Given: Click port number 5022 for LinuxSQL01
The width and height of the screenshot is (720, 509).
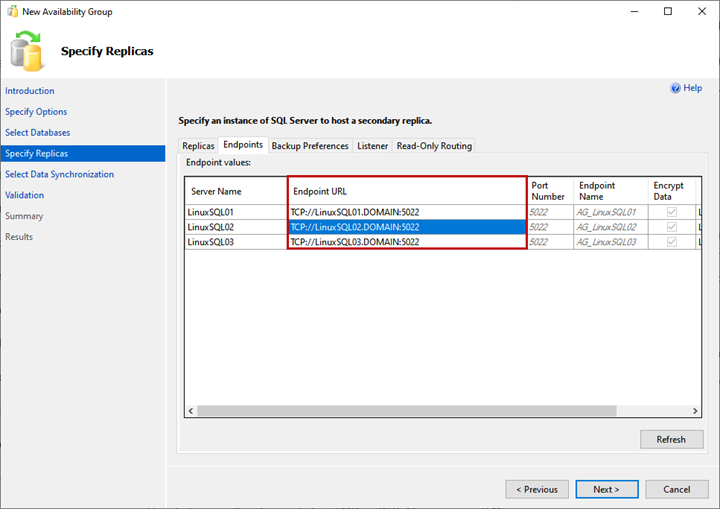Looking at the screenshot, I should (550, 212).
